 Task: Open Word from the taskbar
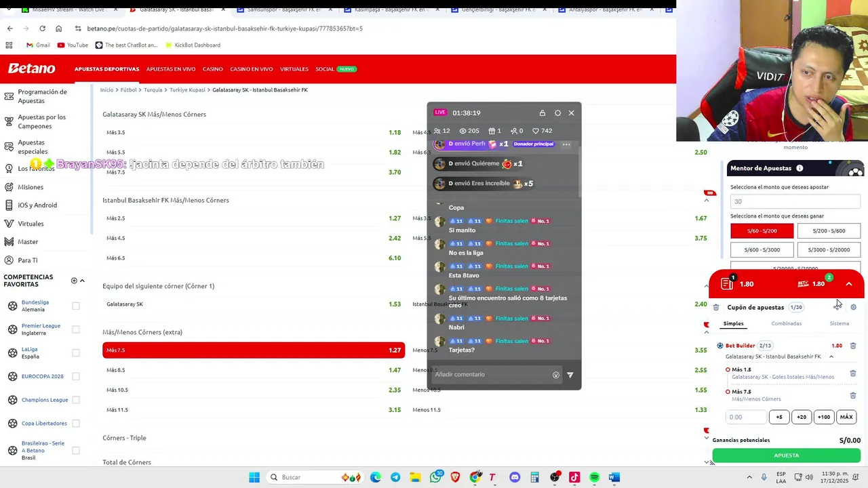click(x=614, y=477)
